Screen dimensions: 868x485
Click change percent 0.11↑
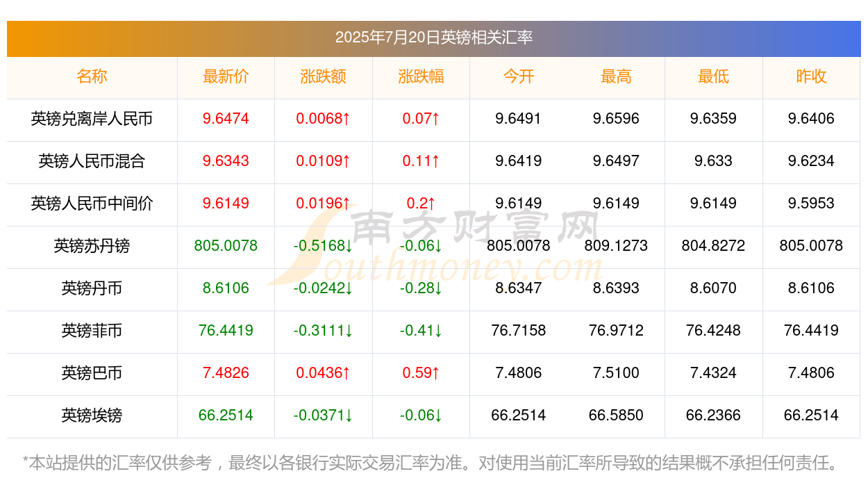pyautogui.click(x=421, y=161)
